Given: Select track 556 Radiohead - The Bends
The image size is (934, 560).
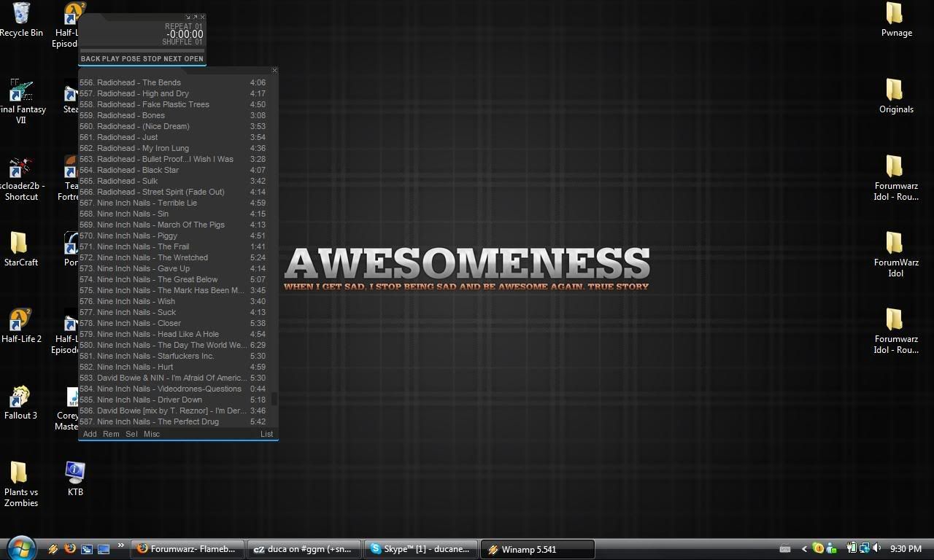Looking at the screenshot, I should [x=173, y=82].
